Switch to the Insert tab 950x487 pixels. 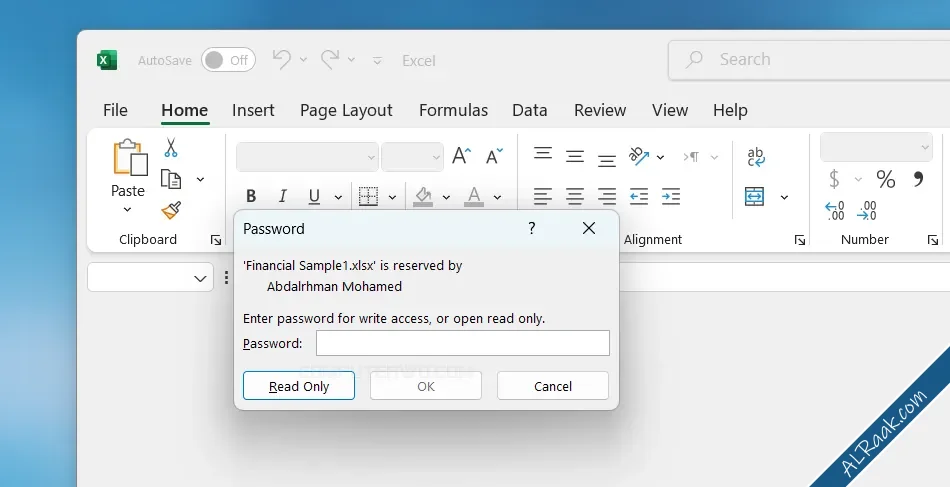click(253, 110)
